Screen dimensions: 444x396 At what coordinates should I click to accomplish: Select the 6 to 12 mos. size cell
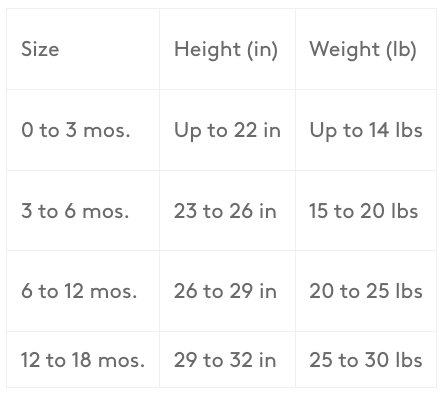coord(83,291)
